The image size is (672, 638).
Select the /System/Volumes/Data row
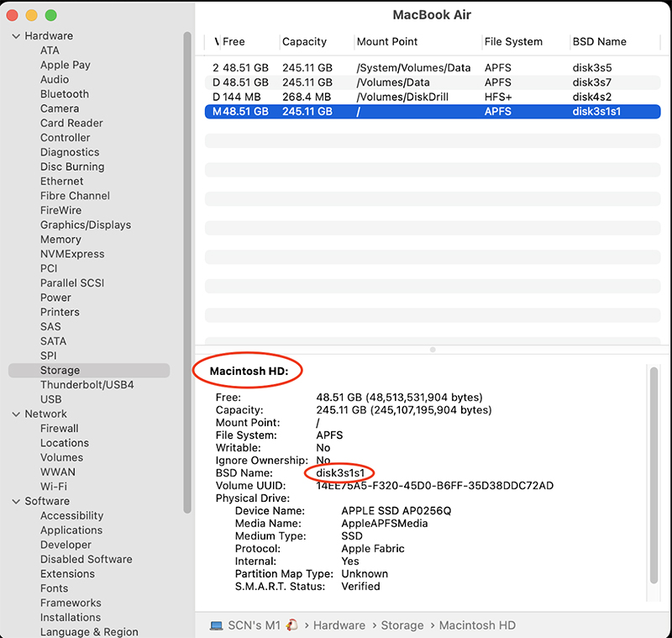click(433, 68)
